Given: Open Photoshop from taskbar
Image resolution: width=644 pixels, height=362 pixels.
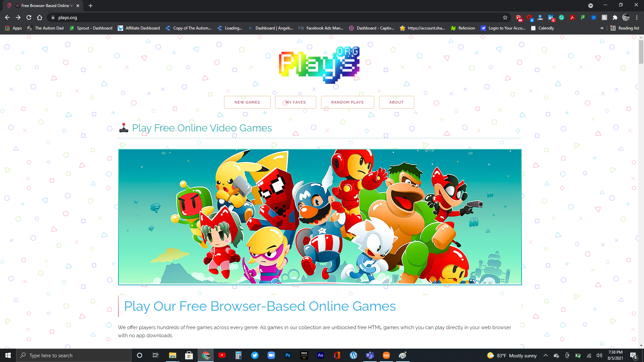Looking at the screenshot, I should pyautogui.click(x=287, y=355).
